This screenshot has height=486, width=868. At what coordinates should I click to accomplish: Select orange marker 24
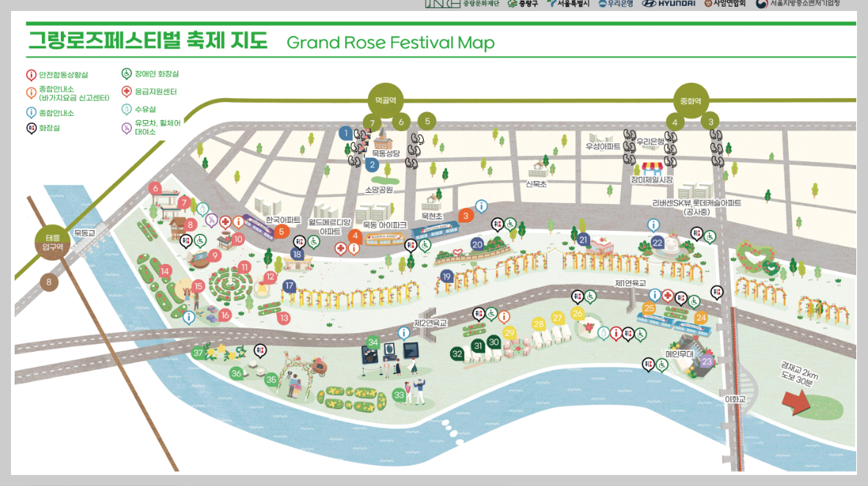(701, 317)
